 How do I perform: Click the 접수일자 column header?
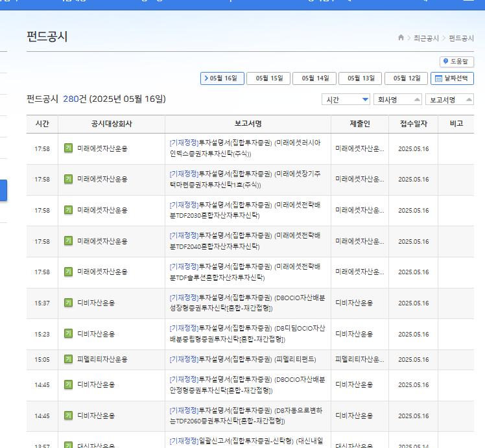coord(413,124)
